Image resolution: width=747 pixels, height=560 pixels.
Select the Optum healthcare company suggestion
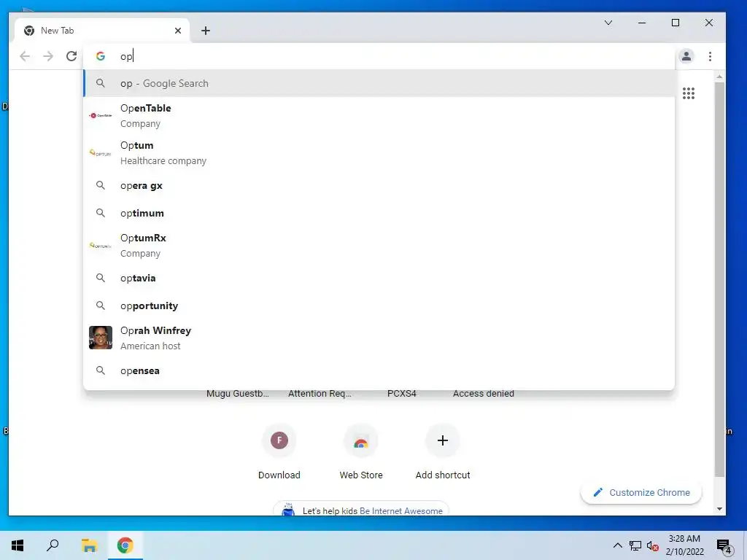[379, 153]
